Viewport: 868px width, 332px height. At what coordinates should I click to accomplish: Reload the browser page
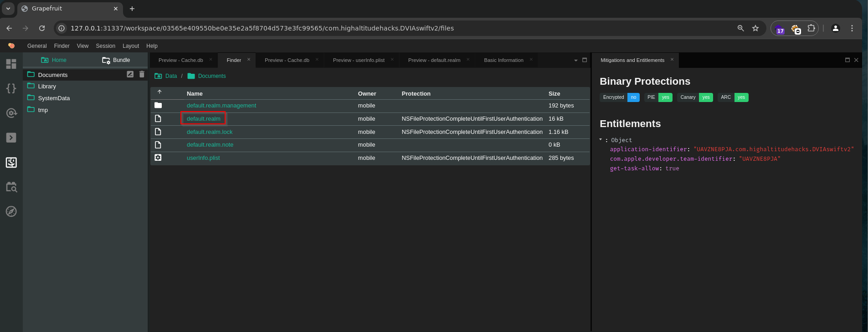42,28
